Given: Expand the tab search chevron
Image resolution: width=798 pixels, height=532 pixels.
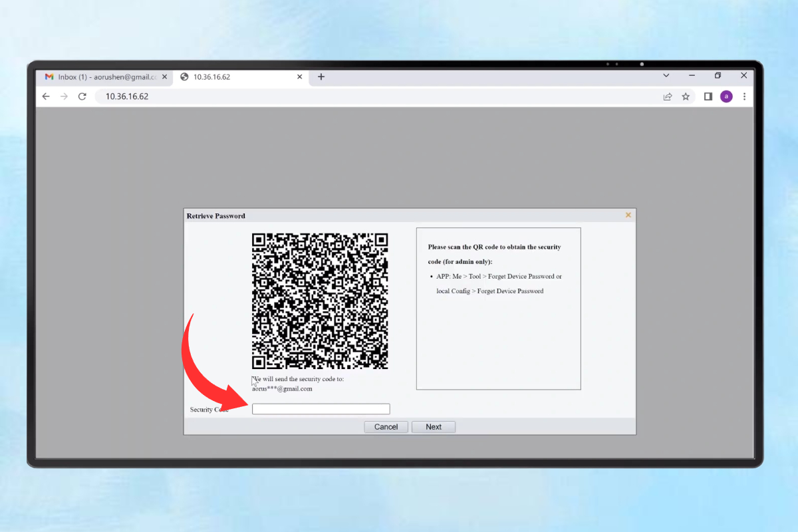Looking at the screenshot, I should click(666, 76).
